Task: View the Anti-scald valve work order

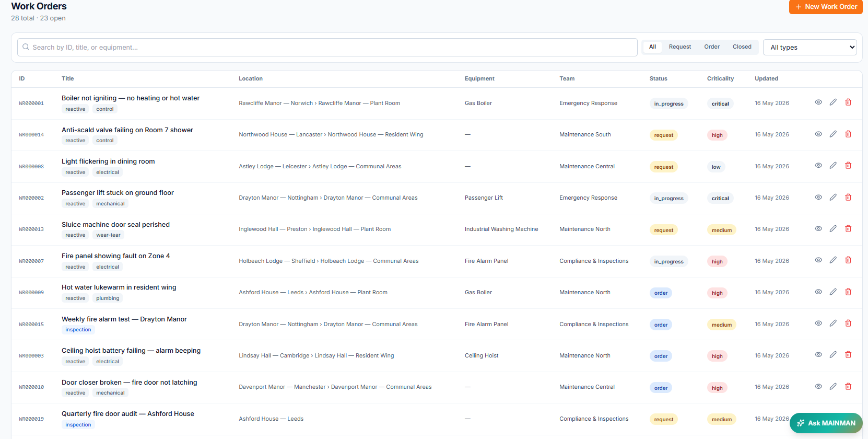Action: point(818,134)
